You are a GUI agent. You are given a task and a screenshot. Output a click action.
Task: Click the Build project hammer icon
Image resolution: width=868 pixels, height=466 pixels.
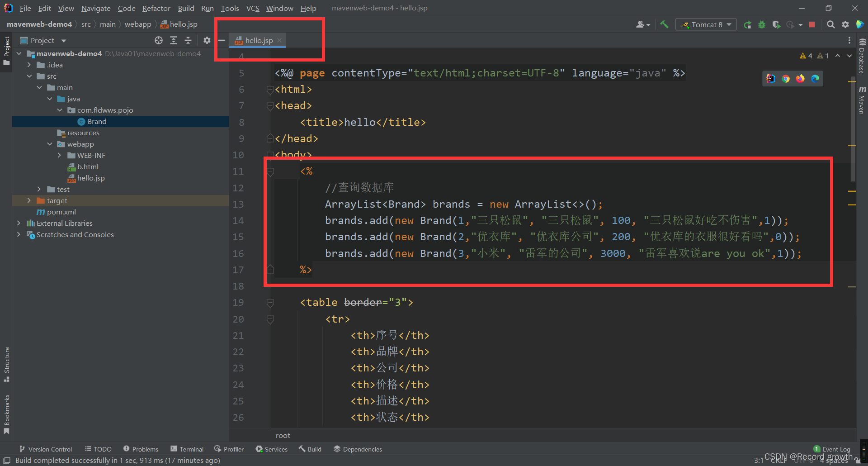[x=664, y=24]
